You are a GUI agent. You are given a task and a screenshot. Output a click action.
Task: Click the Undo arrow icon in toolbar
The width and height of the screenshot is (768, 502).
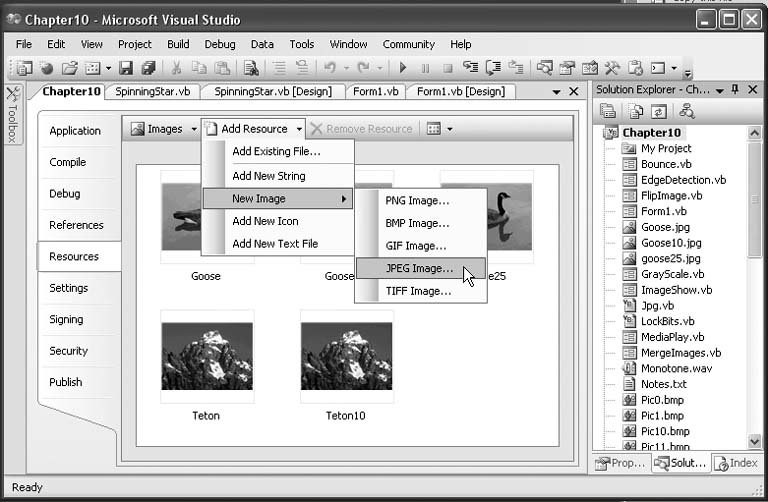pos(329,68)
